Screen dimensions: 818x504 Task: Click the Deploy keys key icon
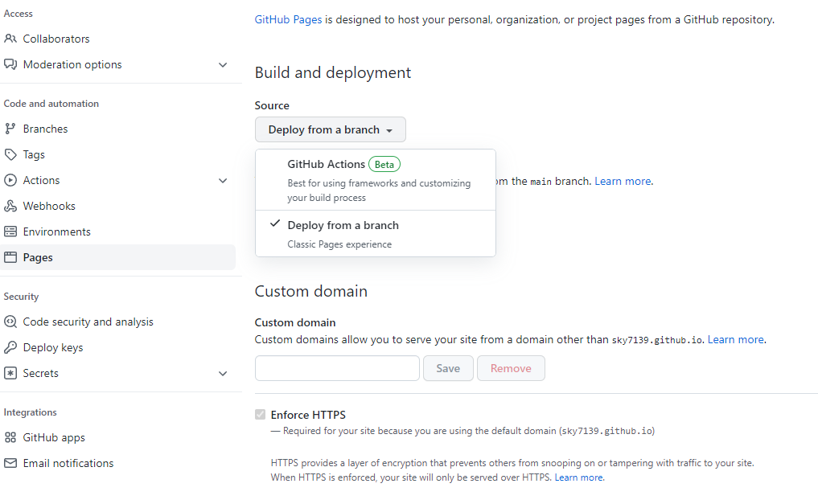tap(10, 347)
